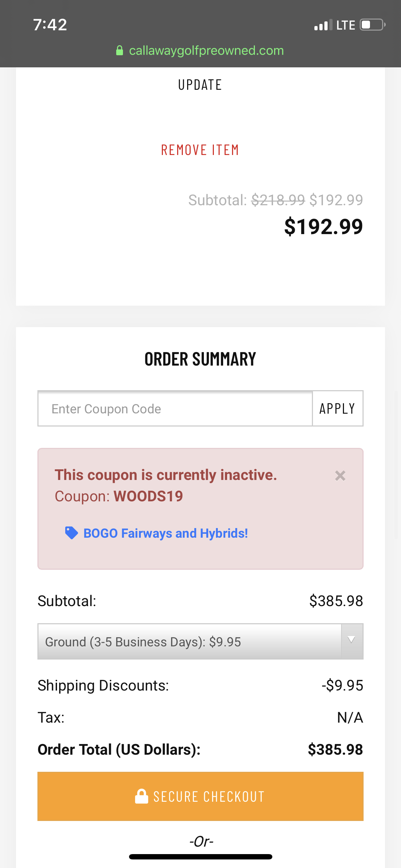Click REMOVE ITEM link
The height and width of the screenshot is (868, 401).
click(x=200, y=150)
